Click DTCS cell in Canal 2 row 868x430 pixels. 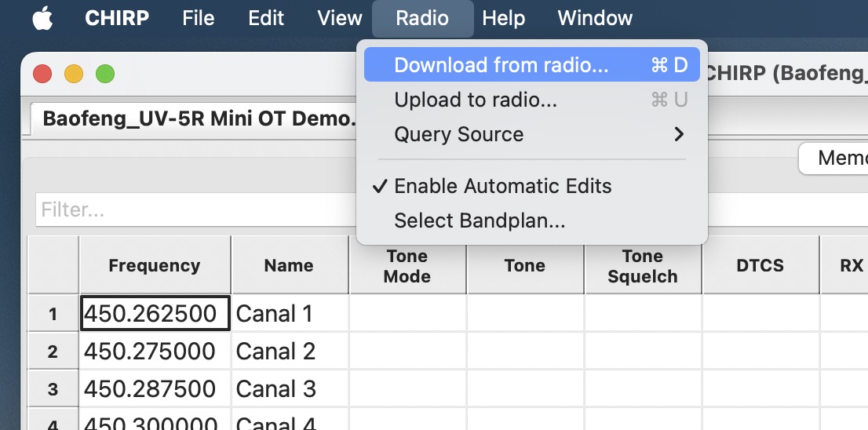pos(760,351)
